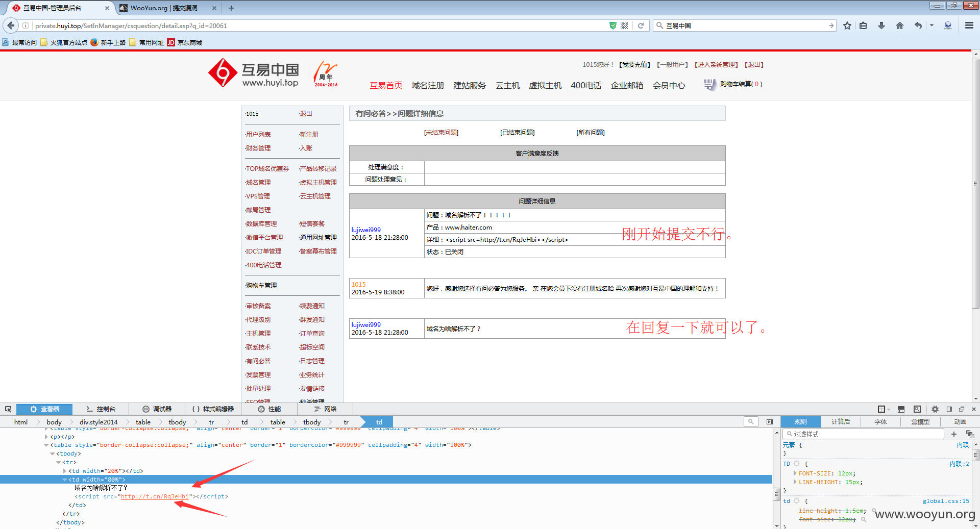Close the developer tools panel
980x529 pixels.
pyautogui.click(x=973, y=409)
